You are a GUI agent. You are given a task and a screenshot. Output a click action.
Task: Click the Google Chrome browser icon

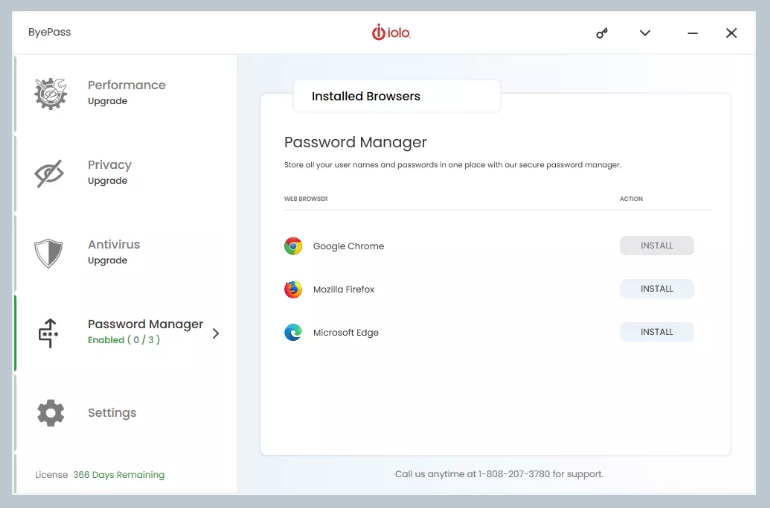point(293,246)
